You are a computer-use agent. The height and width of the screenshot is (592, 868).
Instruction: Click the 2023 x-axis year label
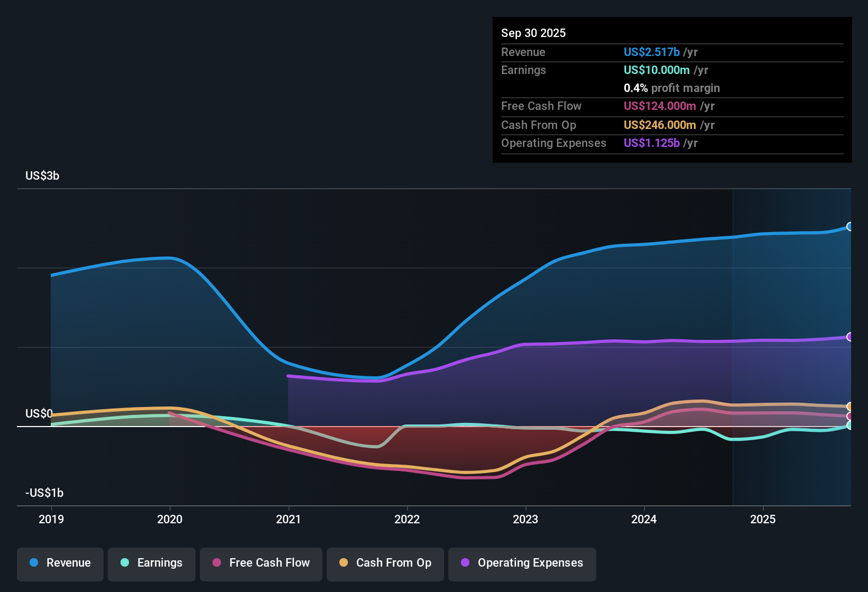(525, 520)
